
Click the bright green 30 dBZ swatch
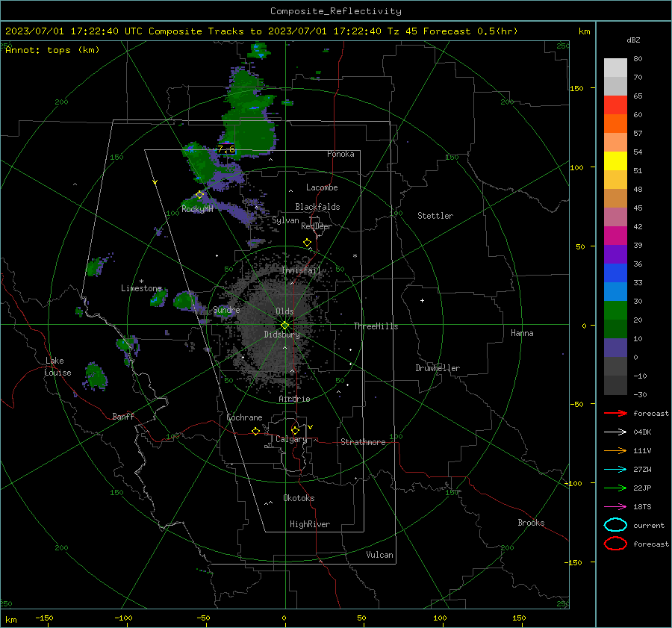[x=615, y=310]
